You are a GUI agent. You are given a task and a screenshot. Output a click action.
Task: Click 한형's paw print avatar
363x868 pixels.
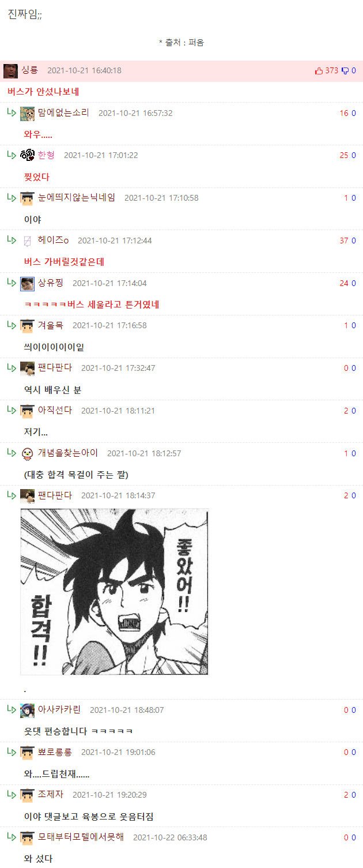[27, 156]
